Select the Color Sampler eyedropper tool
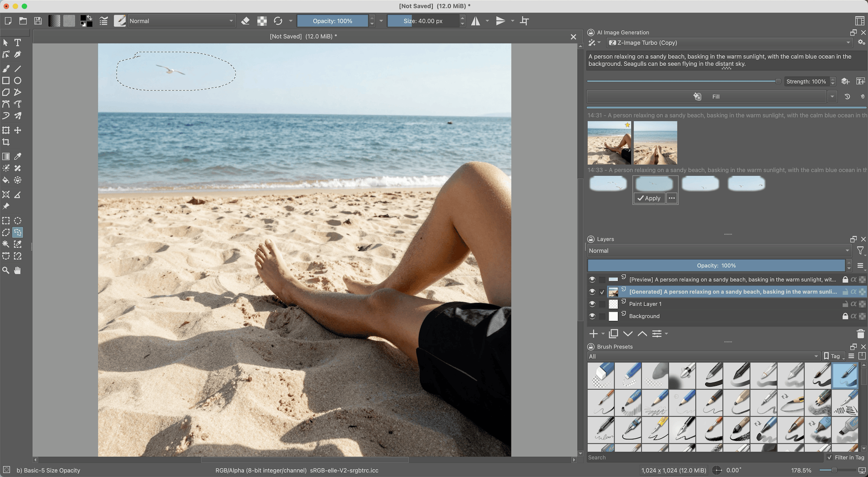The height and width of the screenshot is (477, 868). point(18,156)
